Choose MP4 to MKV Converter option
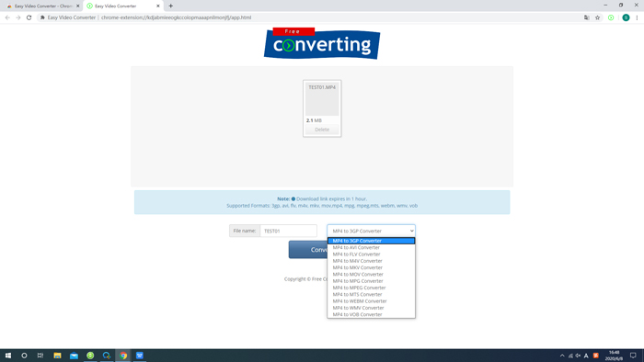The width and height of the screenshot is (644, 362). tap(371, 267)
